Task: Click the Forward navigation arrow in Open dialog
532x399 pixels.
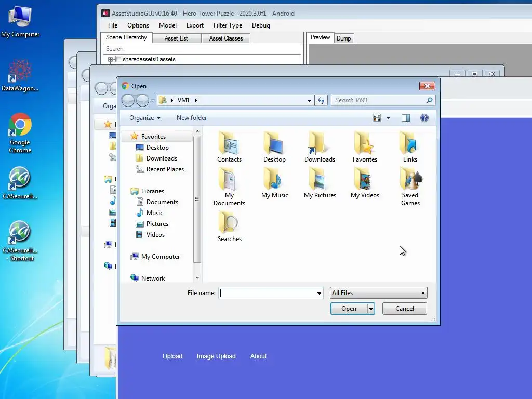Action: tap(142, 100)
